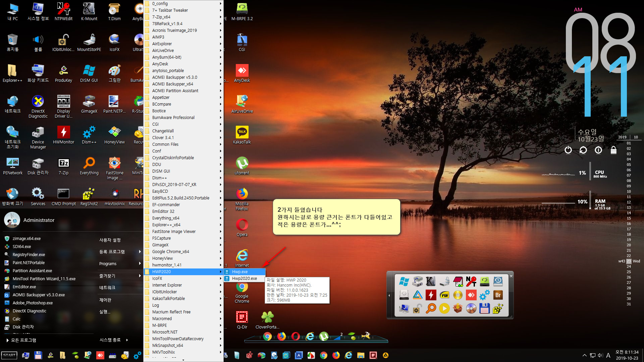Image resolution: width=644 pixels, height=362 pixels.
Task: Expand the 시스템 종료 options arrow
Action: tap(127, 340)
